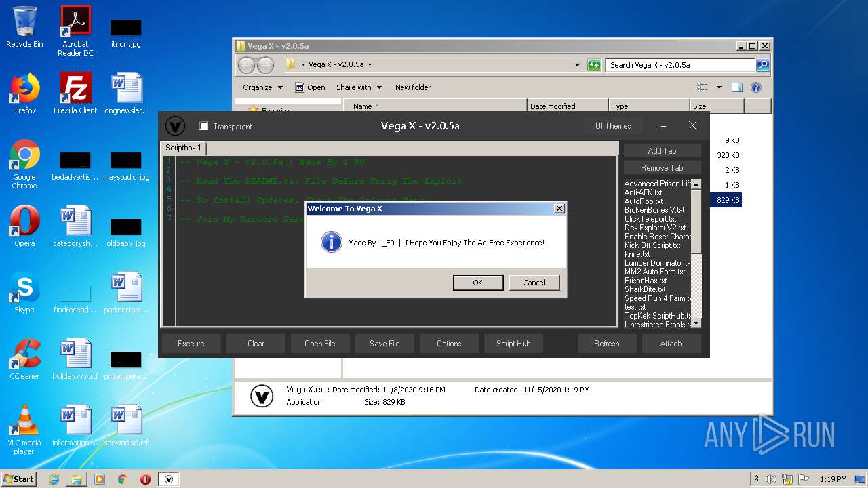
Task: Click Attach button
Action: pyautogui.click(x=671, y=344)
